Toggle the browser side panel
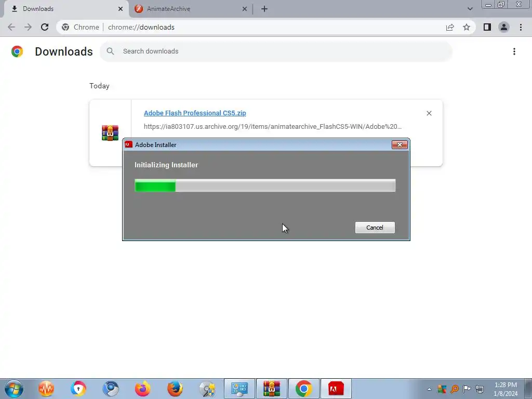Viewport: 532px width, 399px height. click(487, 27)
